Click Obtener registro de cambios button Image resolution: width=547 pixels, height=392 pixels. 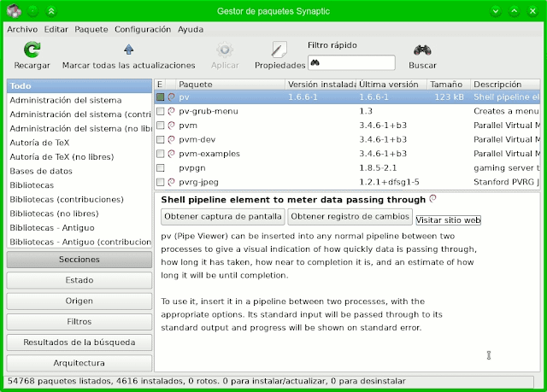(350, 216)
